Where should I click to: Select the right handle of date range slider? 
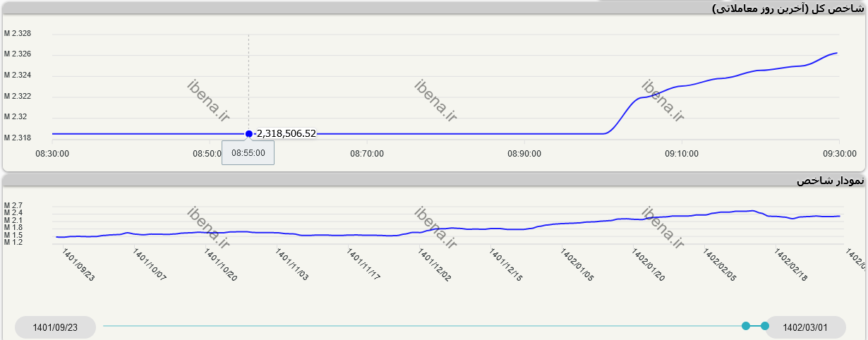(765, 326)
